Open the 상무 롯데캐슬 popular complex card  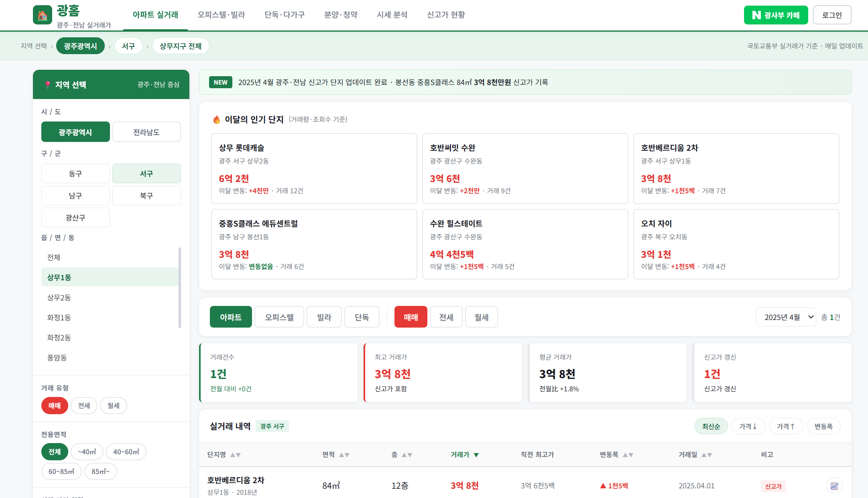[314, 168]
